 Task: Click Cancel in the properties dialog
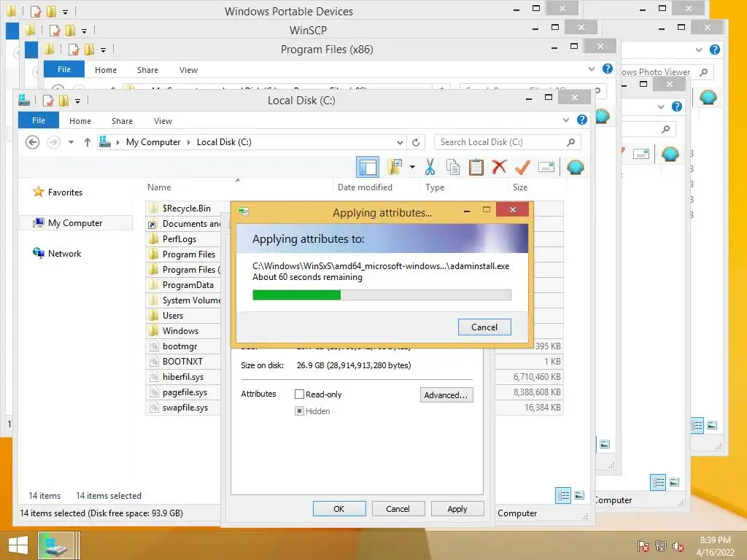pyautogui.click(x=398, y=508)
